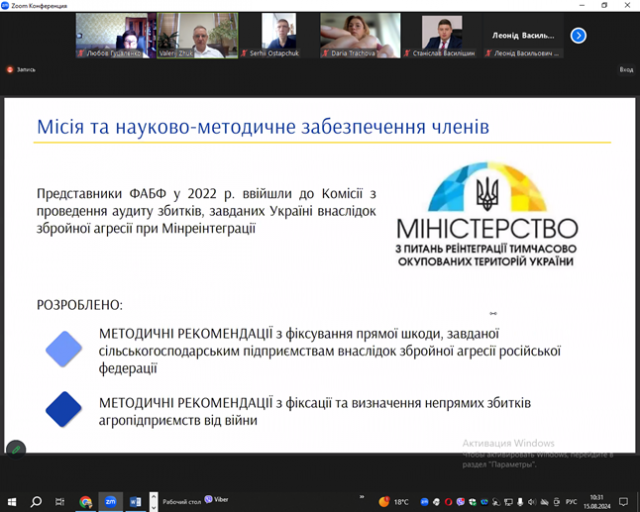This screenshot has height=512, width=640.
Task: Open weather widget showing 18°C
Action: pyautogui.click(x=393, y=502)
